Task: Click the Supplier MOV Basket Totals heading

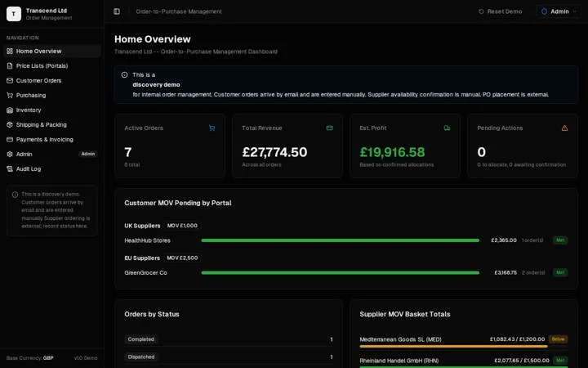Action: point(405,314)
